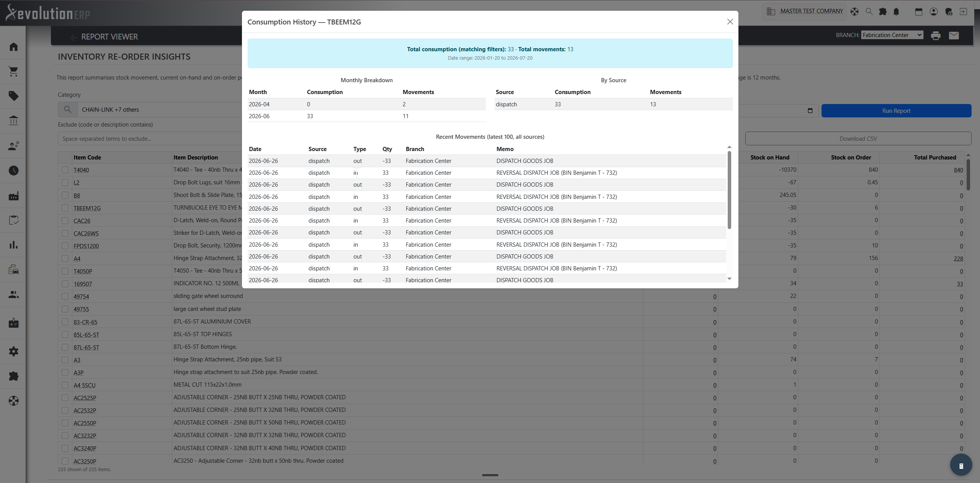Image resolution: width=980 pixels, height=483 pixels.
Task: Click the 2026-04 monthly breakdown row
Action: pyautogui.click(x=366, y=104)
